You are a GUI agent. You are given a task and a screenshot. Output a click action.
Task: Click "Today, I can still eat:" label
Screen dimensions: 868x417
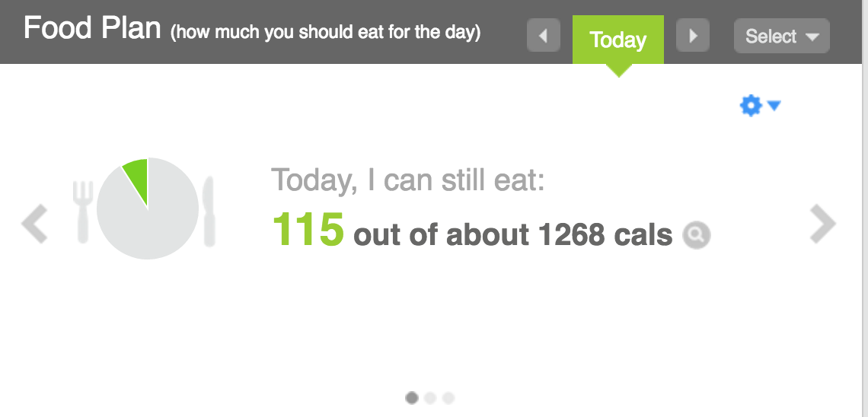click(408, 180)
